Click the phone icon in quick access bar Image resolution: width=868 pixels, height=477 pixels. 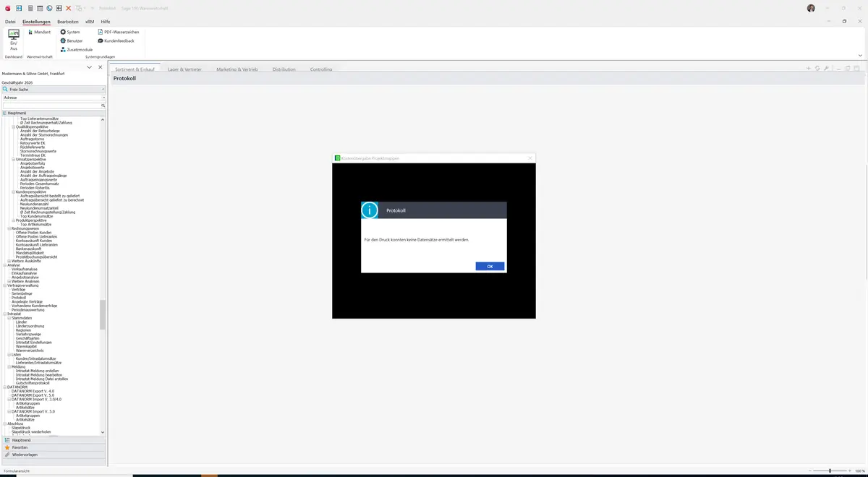tap(49, 8)
